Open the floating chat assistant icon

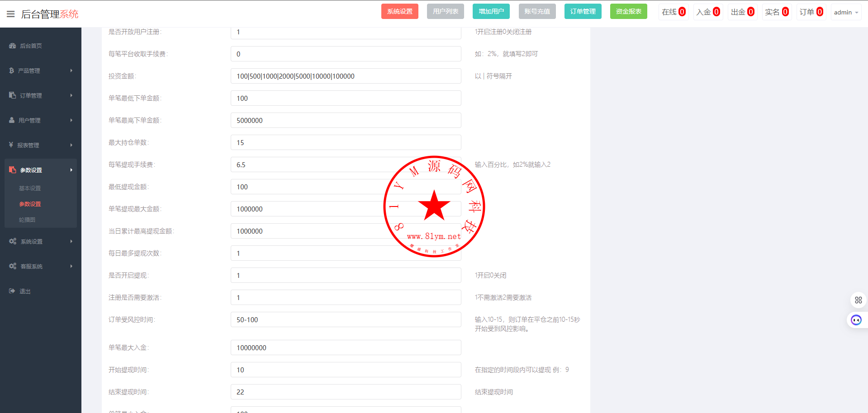[x=856, y=320]
